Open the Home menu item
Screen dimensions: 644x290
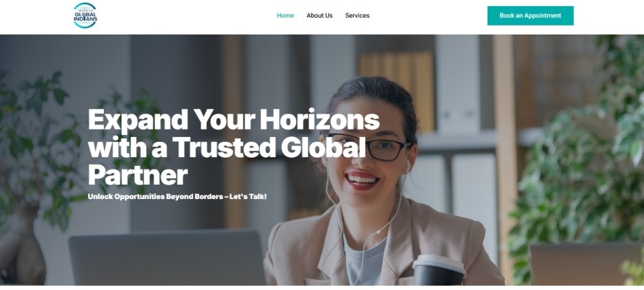285,16
